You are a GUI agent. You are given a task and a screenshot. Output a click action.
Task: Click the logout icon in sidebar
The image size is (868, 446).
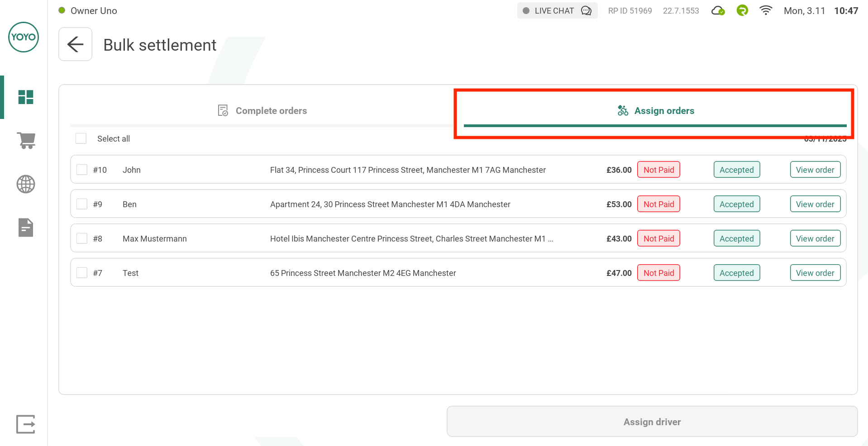point(26,424)
